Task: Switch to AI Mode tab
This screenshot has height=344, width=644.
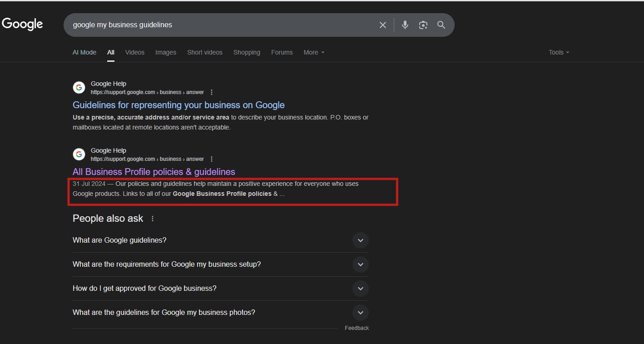Action: click(x=84, y=52)
